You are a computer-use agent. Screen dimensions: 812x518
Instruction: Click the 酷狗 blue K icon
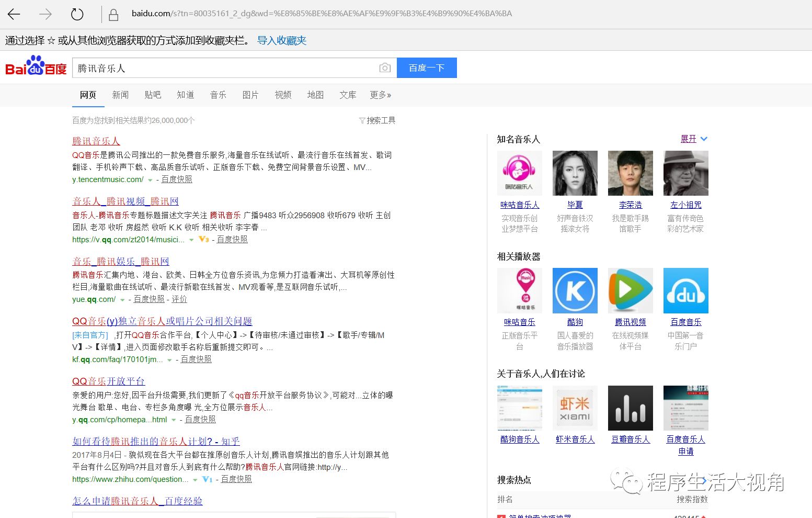[575, 290]
